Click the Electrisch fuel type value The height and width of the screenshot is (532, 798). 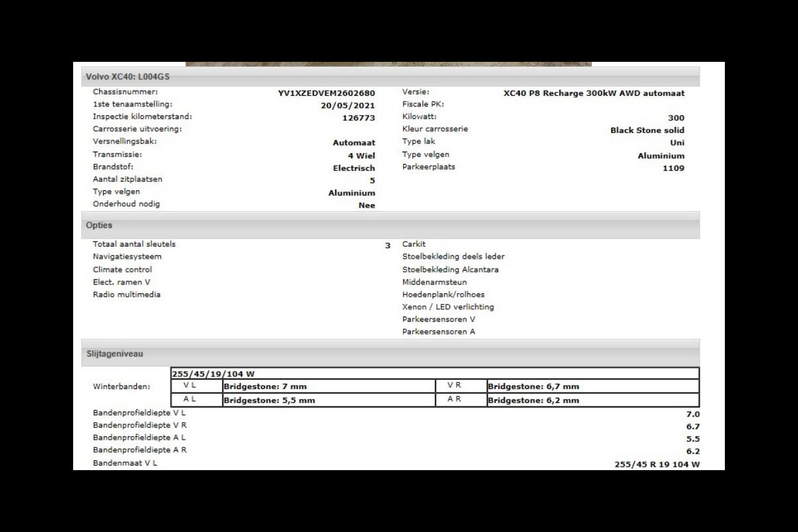click(x=354, y=168)
